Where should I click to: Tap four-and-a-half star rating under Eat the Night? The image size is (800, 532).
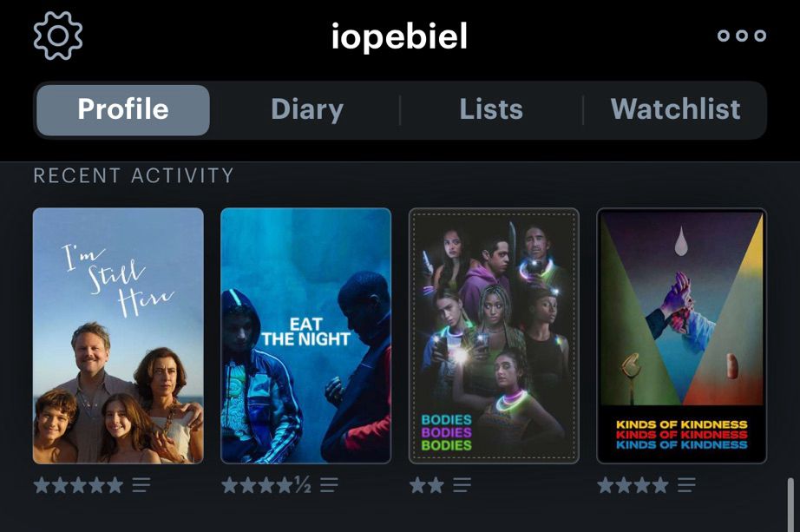(x=266, y=484)
